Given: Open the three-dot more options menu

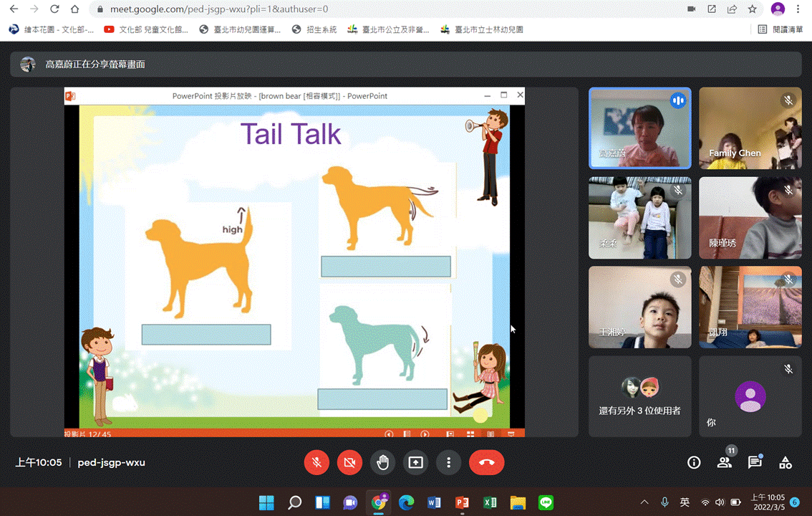Looking at the screenshot, I should click(448, 463).
